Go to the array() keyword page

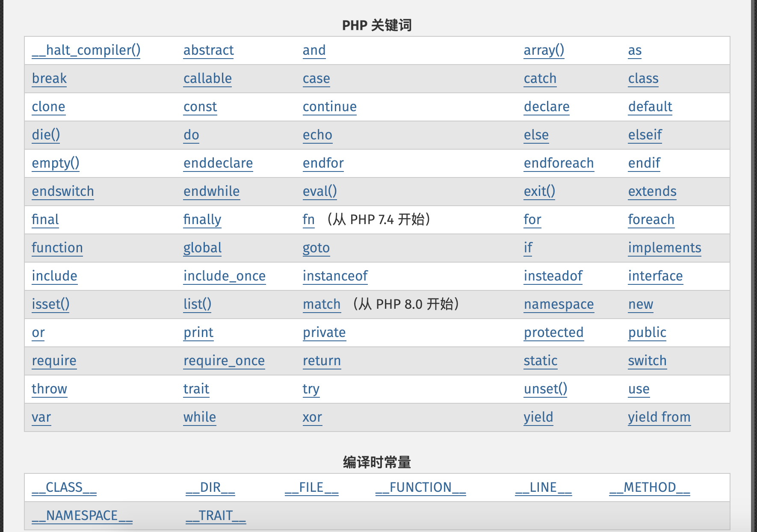click(544, 50)
